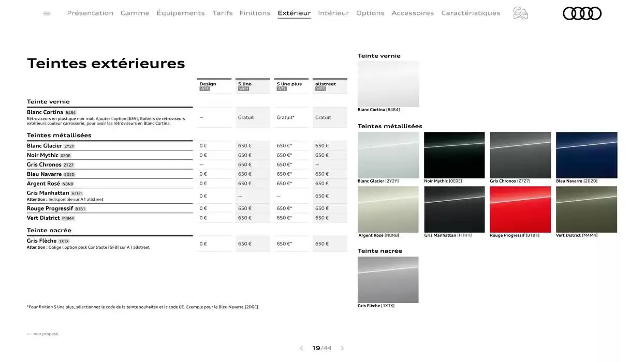Open the hamburger menu icon
Screen dimensions: 644x362
[47, 13]
